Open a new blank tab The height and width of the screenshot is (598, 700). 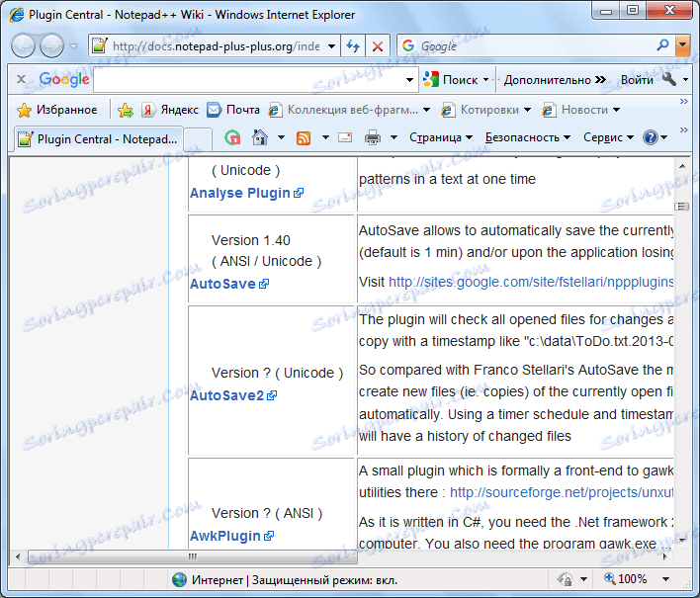pyautogui.click(x=198, y=139)
